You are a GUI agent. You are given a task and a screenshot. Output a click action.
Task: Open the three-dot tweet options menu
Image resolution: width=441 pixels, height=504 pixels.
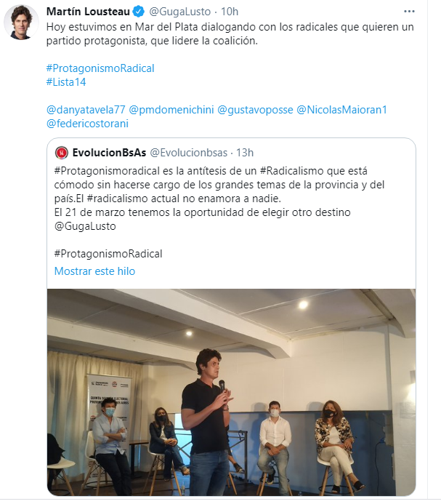tap(409, 12)
